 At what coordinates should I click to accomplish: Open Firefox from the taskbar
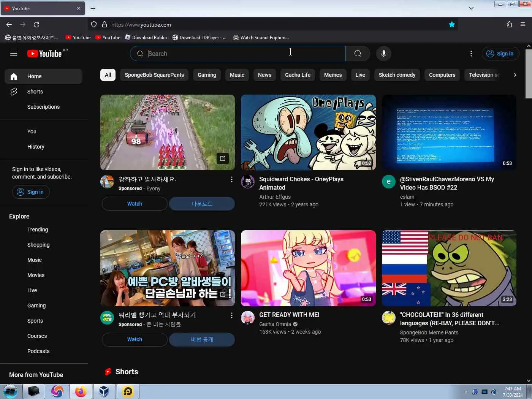pyautogui.click(x=81, y=391)
